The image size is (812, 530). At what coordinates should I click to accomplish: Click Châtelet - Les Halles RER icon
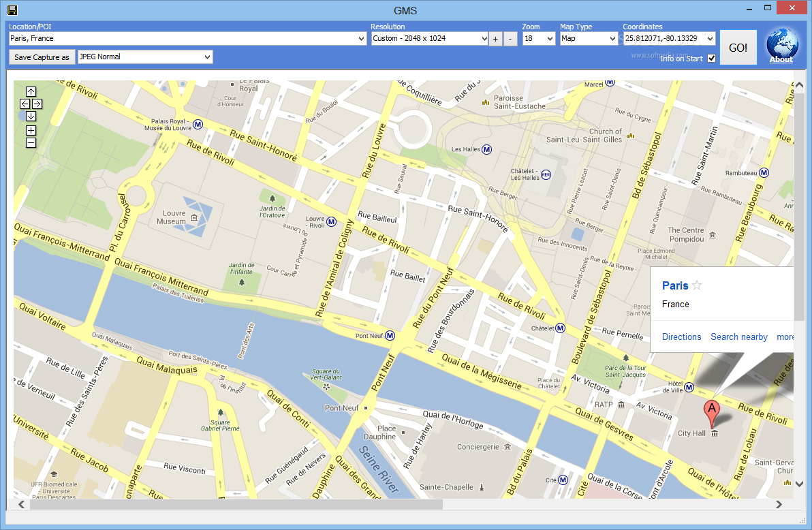546,175
